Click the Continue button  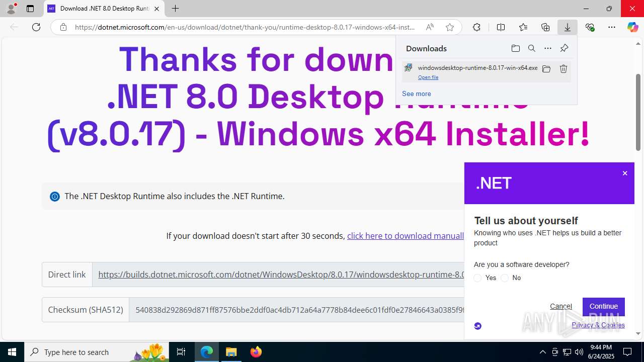tap(604, 306)
